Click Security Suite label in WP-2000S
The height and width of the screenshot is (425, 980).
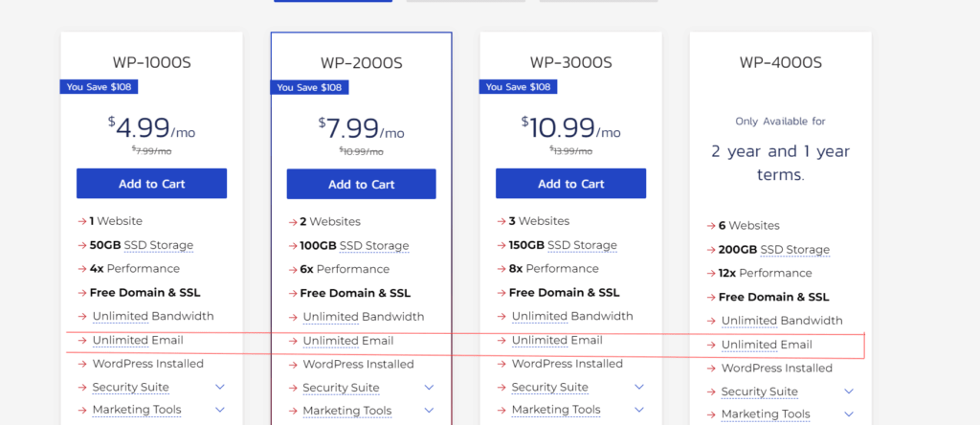click(342, 388)
